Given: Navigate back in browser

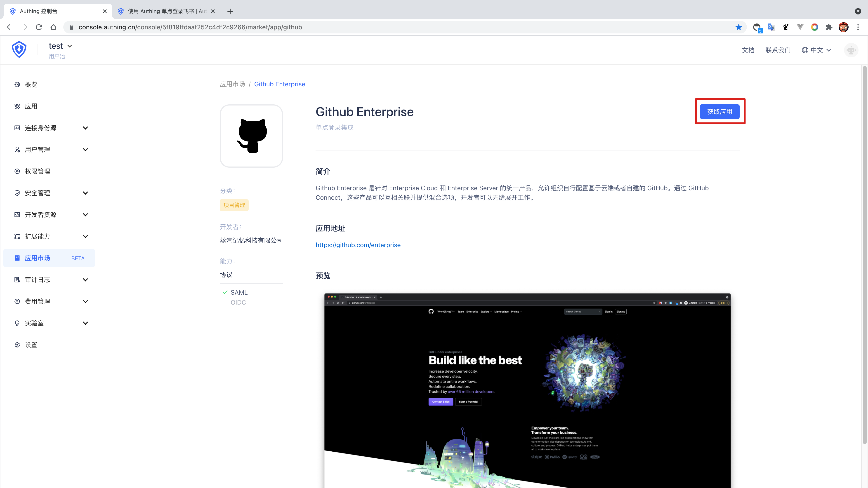Looking at the screenshot, I should coord(10,27).
